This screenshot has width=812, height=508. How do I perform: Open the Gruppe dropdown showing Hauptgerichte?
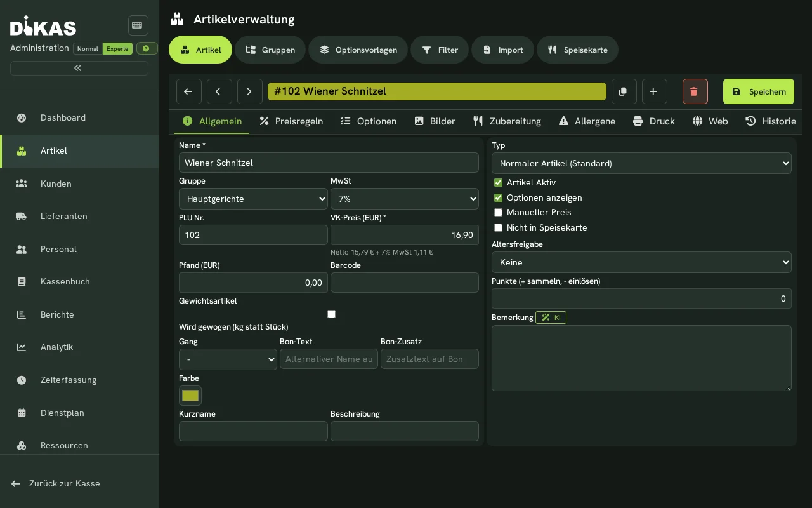point(253,199)
